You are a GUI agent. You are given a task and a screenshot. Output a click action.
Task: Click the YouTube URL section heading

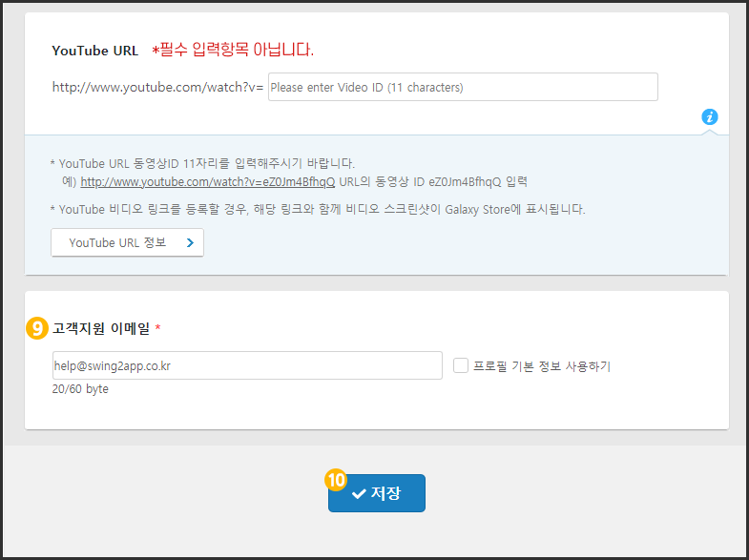click(94, 51)
